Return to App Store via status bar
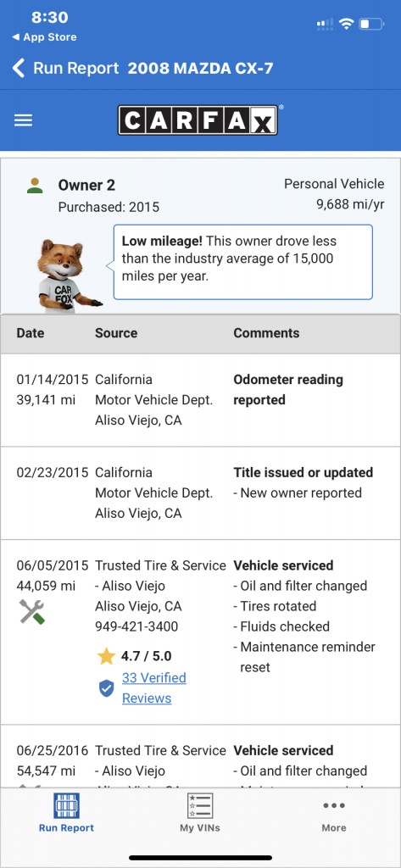Image resolution: width=401 pixels, height=868 pixels. 44,37
